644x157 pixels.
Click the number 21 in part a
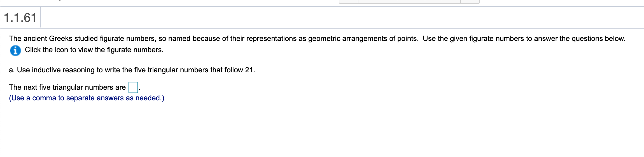[249, 70]
